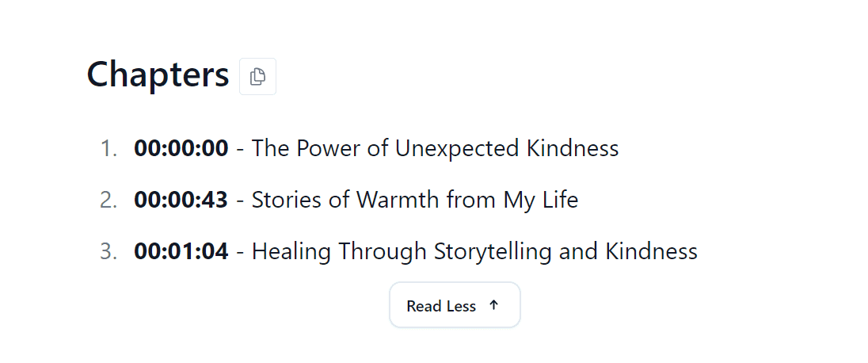Open chapter The Power of Unexpected Kindness
Viewport: 868px width, 363px height.
(435, 148)
